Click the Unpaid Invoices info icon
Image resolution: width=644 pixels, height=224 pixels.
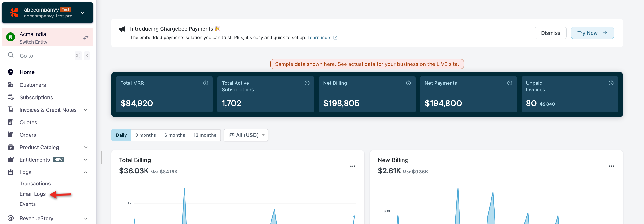coord(611,83)
